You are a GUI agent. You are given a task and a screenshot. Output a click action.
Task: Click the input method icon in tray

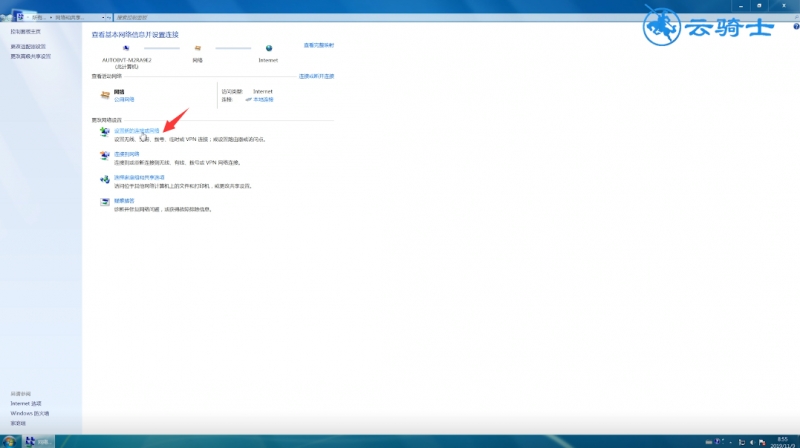tap(719, 442)
